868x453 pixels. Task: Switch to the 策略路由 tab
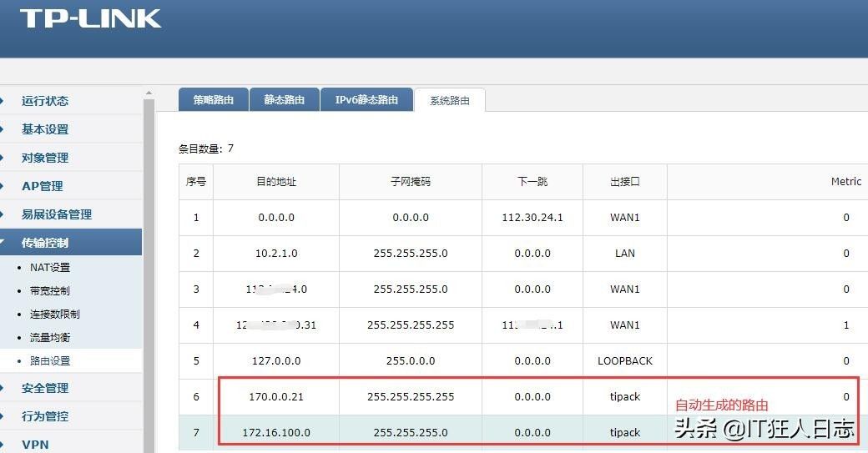point(214,100)
